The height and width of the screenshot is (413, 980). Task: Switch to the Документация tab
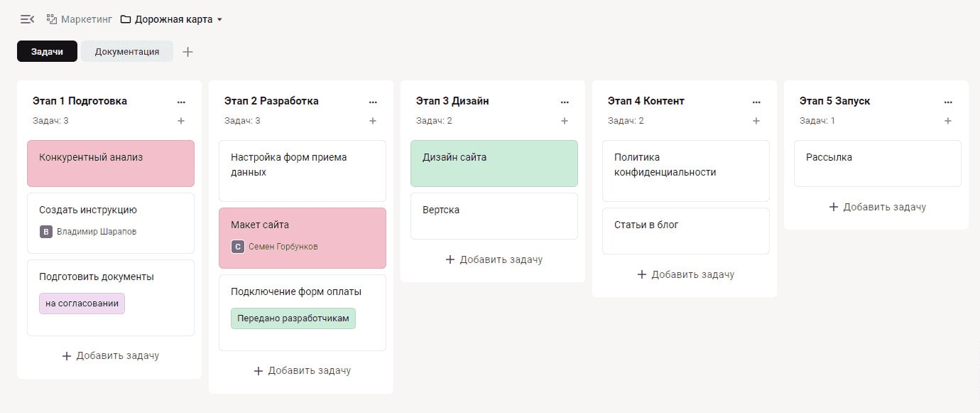(x=127, y=51)
